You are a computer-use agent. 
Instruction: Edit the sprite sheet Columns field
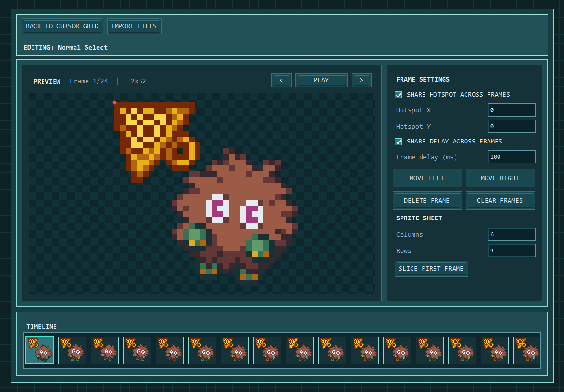pyautogui.click(x=511, y=234)
